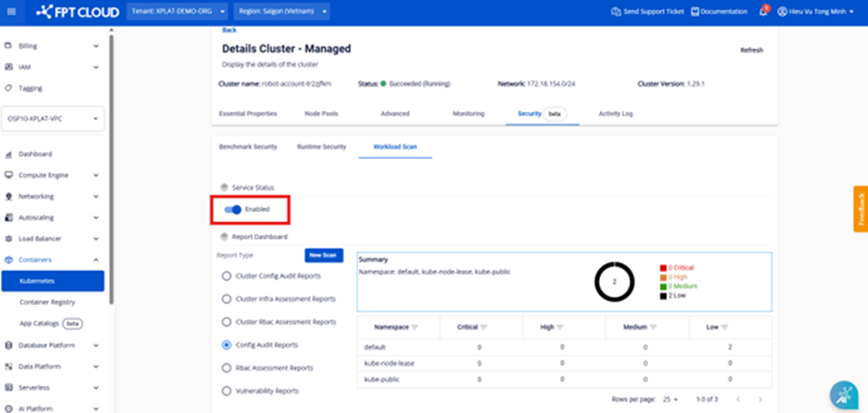This screenshot has height=413, width=868.
Task: Click the red Critical legend swatch
Action: tap(664, 268)
